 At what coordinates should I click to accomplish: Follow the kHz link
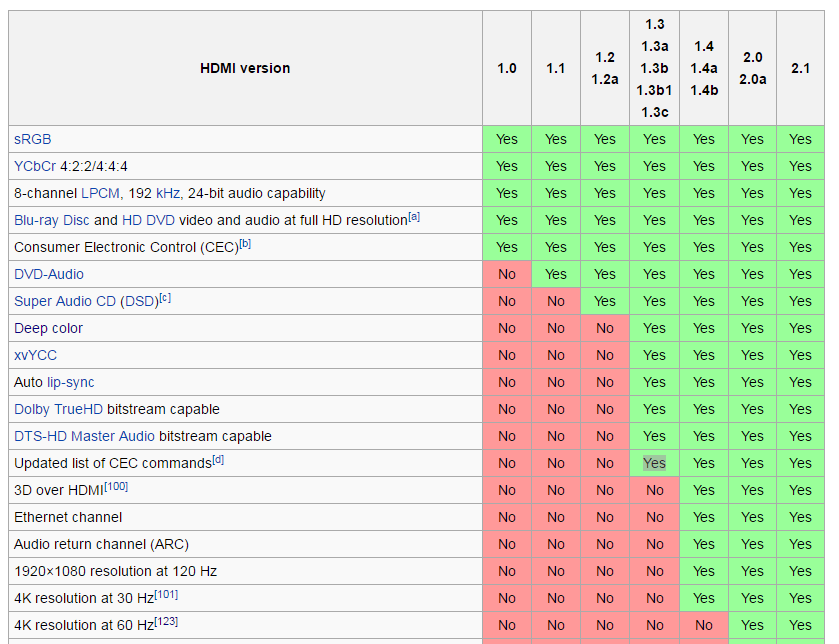coord(167,193)
